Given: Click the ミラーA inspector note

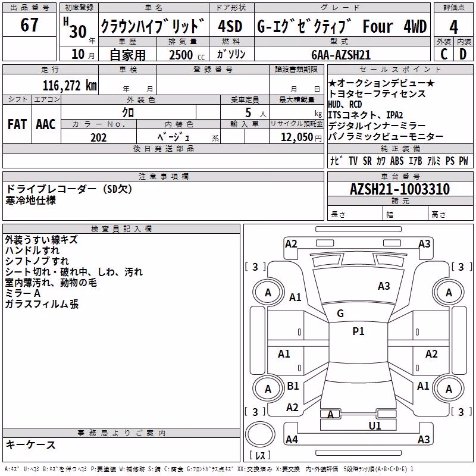Looking at the screenshot, I should point(23,293).
